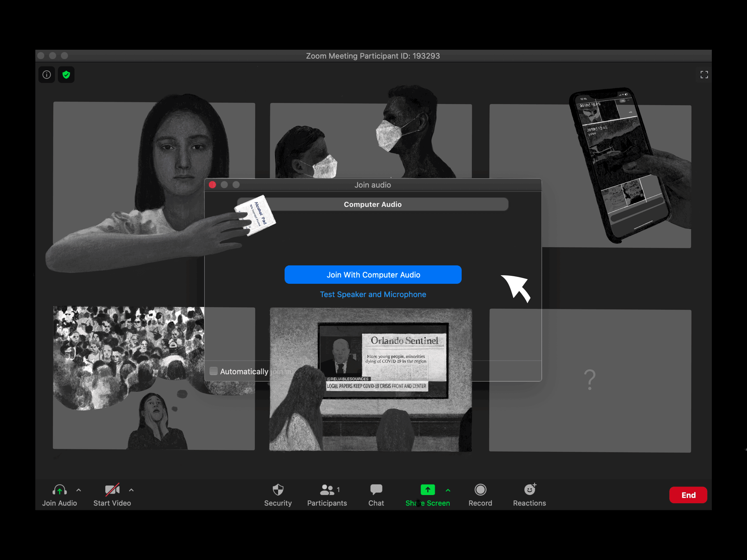
Task: Expand Share Screen options caret
Action: (448, 490)
